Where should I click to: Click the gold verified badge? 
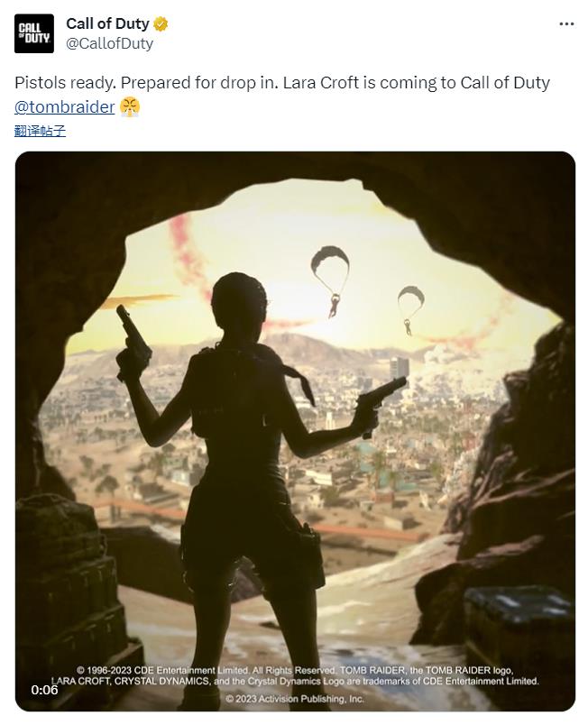161,24
